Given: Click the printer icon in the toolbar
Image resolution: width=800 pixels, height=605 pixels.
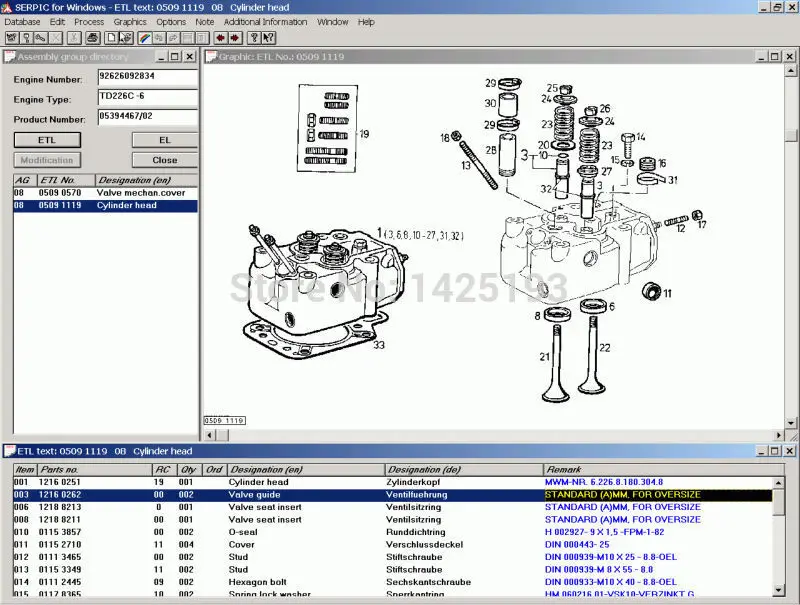Looking at the screenshot, I should (92, 38).
